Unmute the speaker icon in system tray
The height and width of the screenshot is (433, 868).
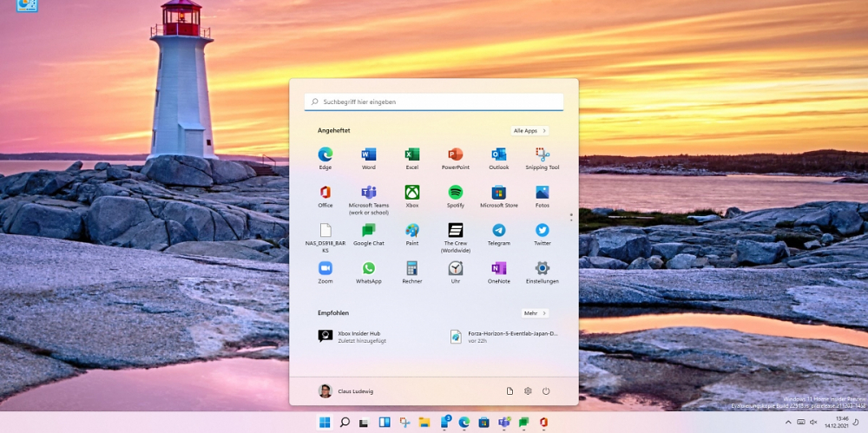[813, 423]
